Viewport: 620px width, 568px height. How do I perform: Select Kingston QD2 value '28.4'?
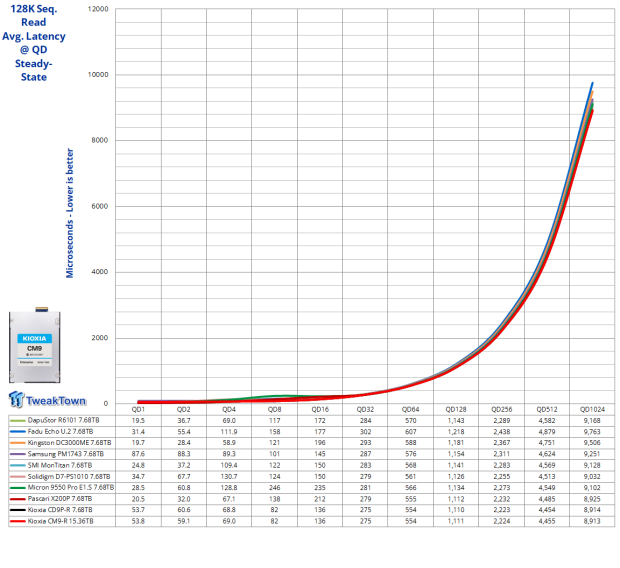pos(183,443)
